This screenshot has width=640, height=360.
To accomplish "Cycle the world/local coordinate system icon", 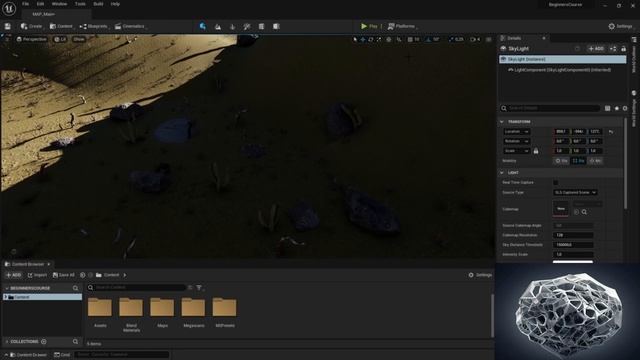I will pyautogui.click(x=389, y=40).
